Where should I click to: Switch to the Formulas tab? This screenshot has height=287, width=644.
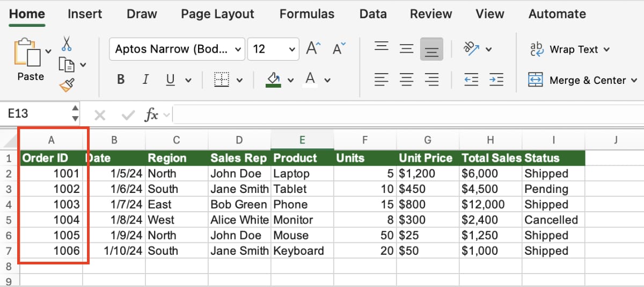point(307,14)
